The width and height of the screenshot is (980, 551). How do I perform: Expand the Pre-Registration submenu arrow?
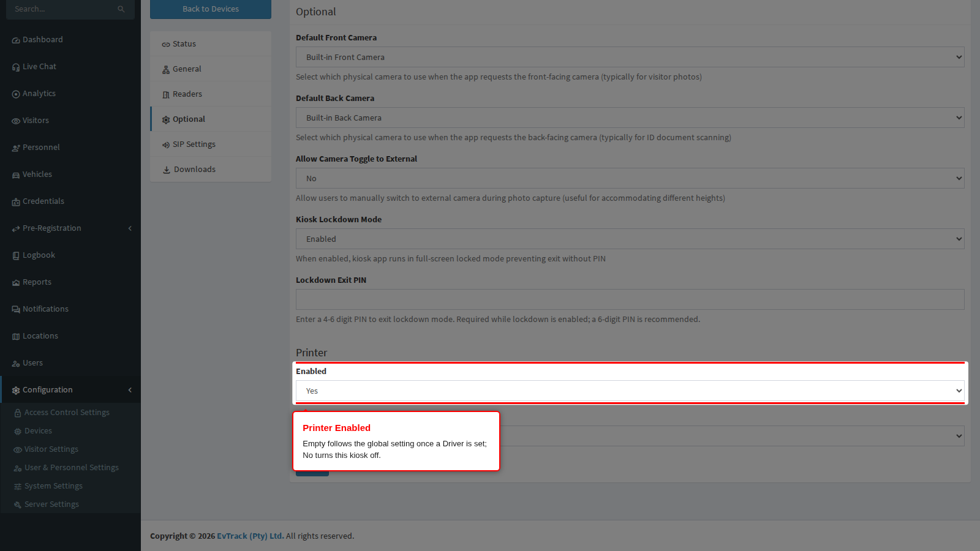(x=130, y=228)
